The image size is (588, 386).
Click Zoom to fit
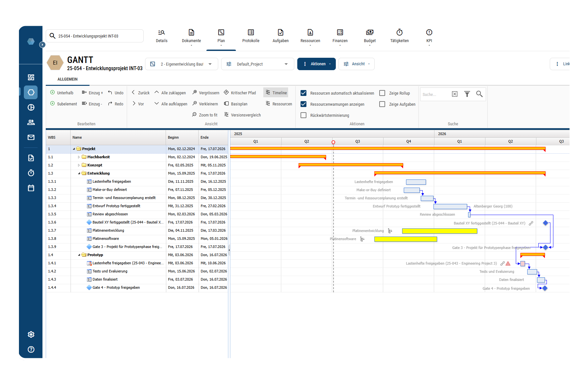click(205, 115)
